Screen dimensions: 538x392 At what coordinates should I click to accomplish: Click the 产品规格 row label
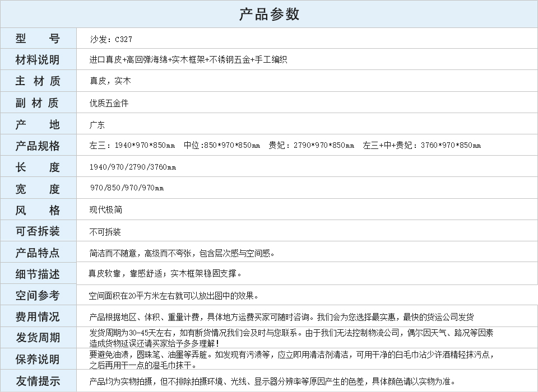[38, 146]
